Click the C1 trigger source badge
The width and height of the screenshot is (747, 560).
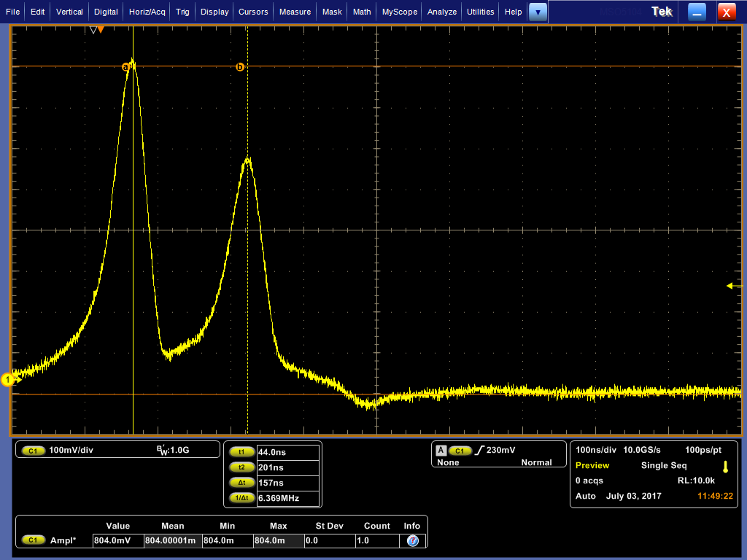click(x=460, y=451)
